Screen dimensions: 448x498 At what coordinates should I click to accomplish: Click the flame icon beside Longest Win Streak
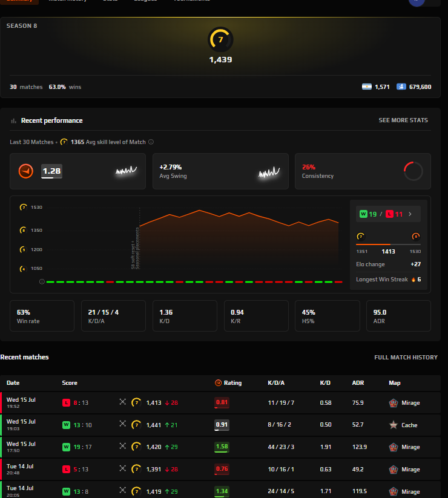pyautogui.click(x=413, y=280)
